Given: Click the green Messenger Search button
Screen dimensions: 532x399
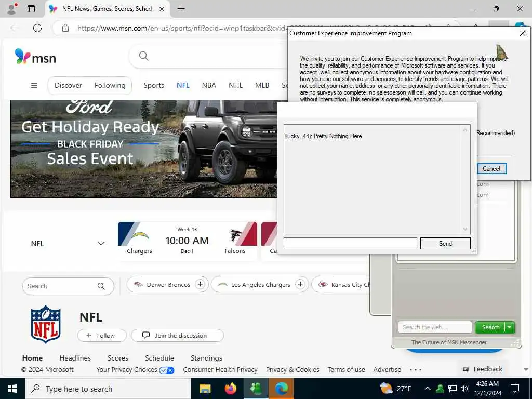Looking at the screenshot, I should coord(490,327).
